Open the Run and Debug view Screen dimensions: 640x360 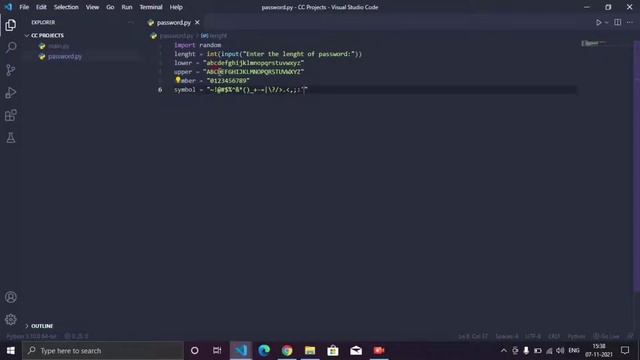point(11,93)
